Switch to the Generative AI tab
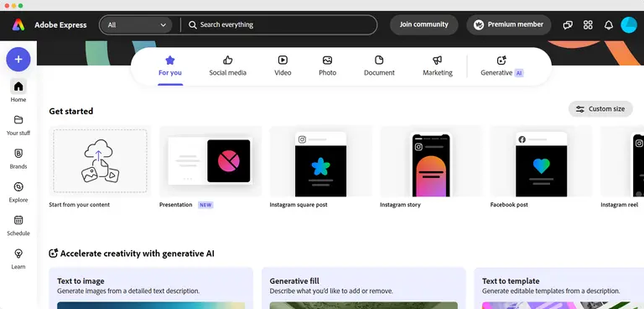 point(501,66)
